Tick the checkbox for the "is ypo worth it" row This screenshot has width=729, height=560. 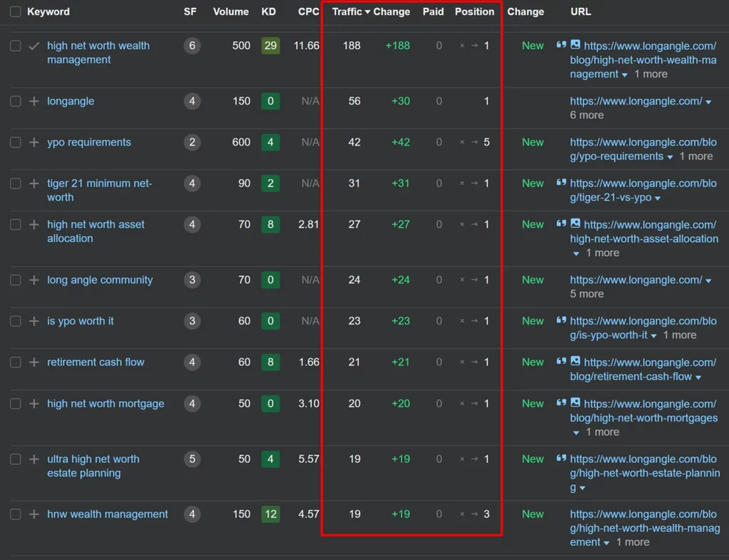pyautogui.click(x=16, y=321)
